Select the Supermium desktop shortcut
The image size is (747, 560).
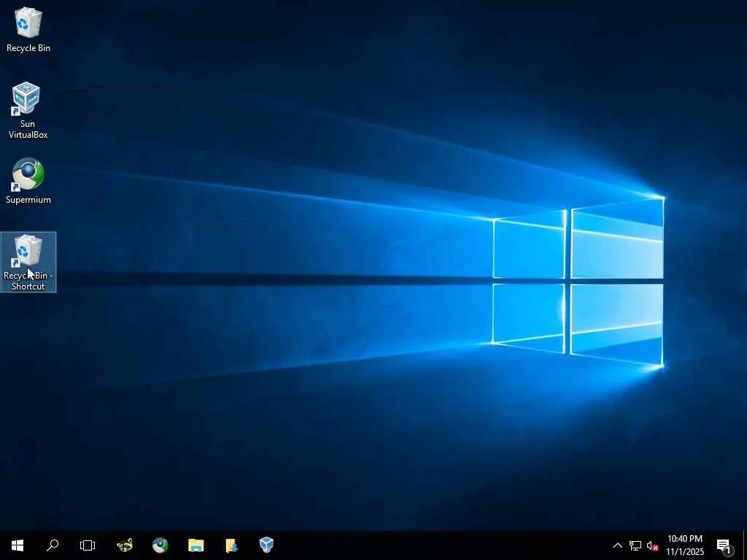(x=28, y=182)
